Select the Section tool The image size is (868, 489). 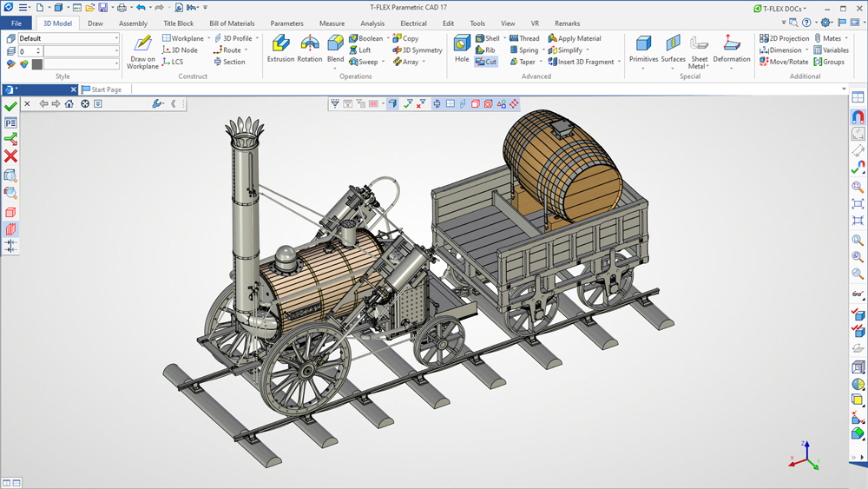[x=229, y=62]
